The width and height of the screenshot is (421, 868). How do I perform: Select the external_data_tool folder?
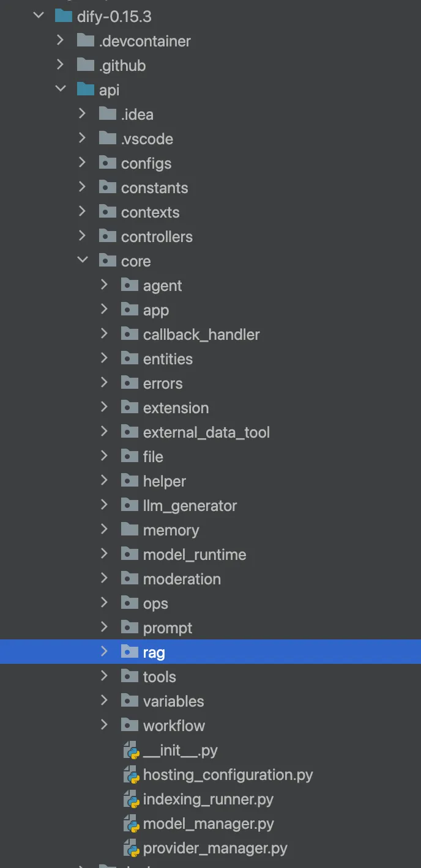point(206,432)
